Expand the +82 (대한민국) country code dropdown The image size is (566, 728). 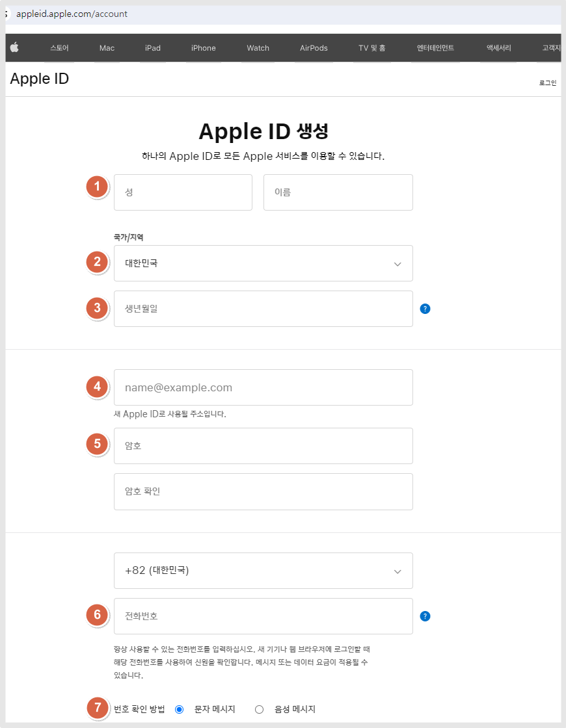(263, 571)
